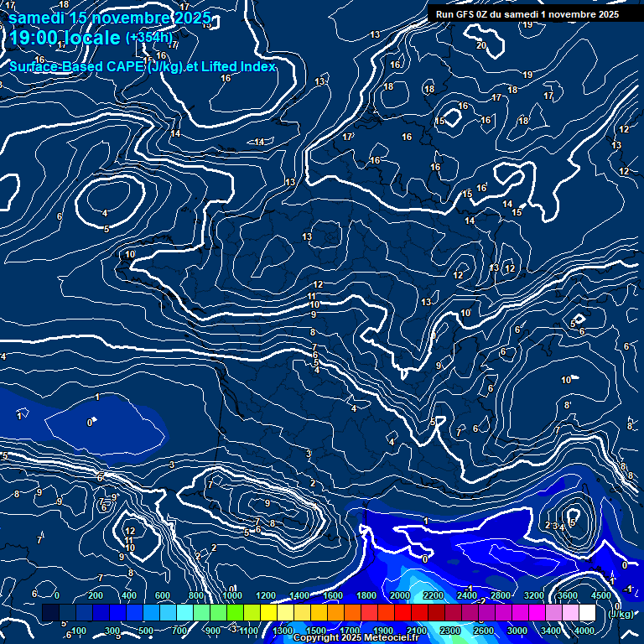Viewport: 644px width, 644px height.
Task: Click the '800' label above the color scale
Action: (x=196, y=595)
